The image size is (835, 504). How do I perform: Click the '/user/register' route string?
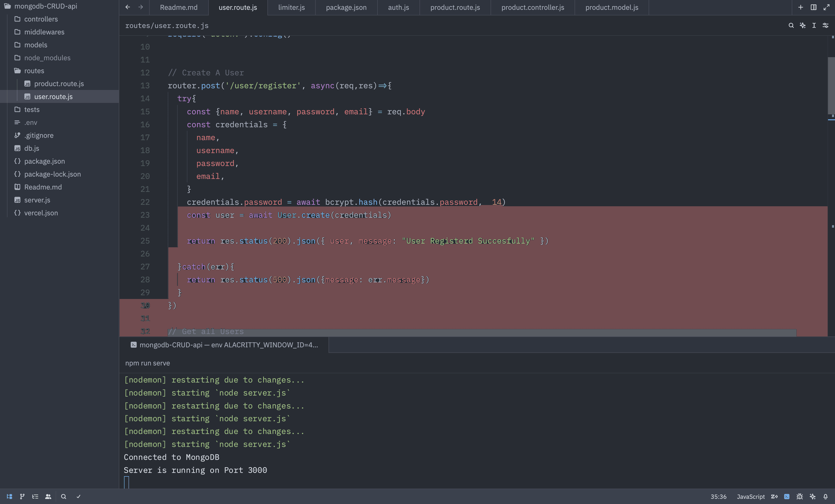click(x=263, y=85)
